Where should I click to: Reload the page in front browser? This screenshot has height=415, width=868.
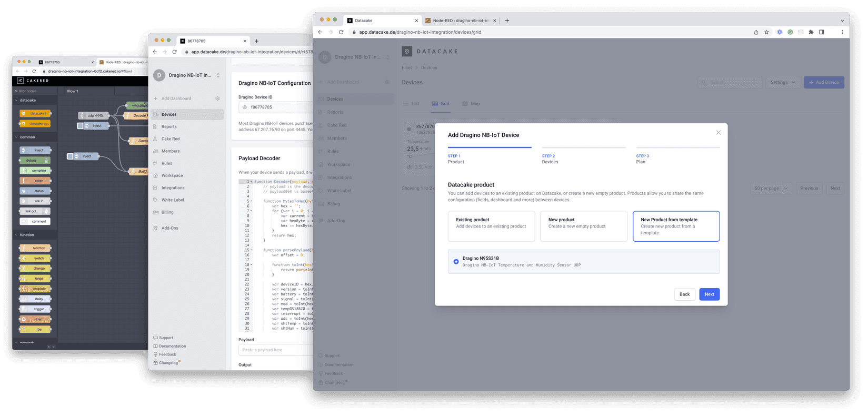341,32
